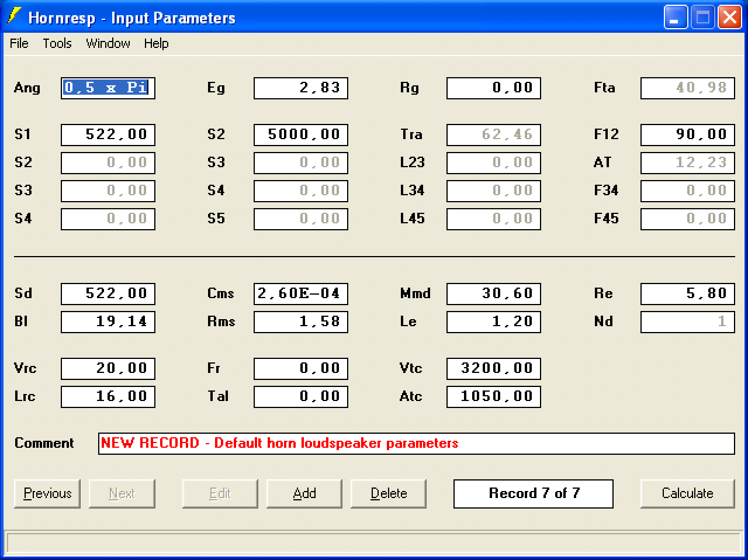Click the Atc label
Screen dimensions: 748x560
pyautogui.click(x=411, y=396)
